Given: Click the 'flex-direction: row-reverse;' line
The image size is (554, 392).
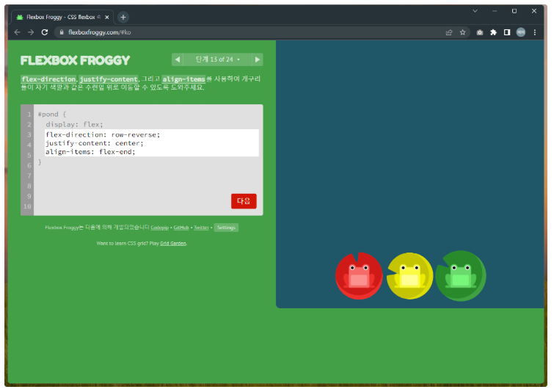Looking at the screenshot, I should (103, 134).
